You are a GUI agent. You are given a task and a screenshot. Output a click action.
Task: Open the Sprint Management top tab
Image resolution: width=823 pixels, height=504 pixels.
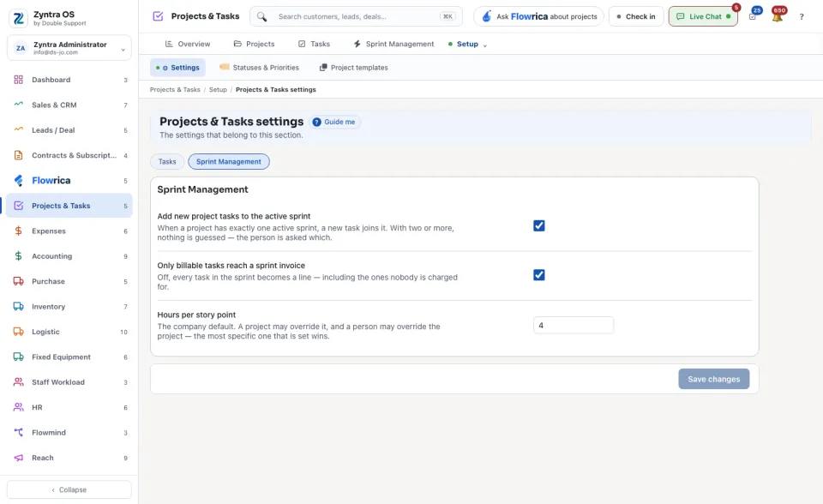[393, 44]
